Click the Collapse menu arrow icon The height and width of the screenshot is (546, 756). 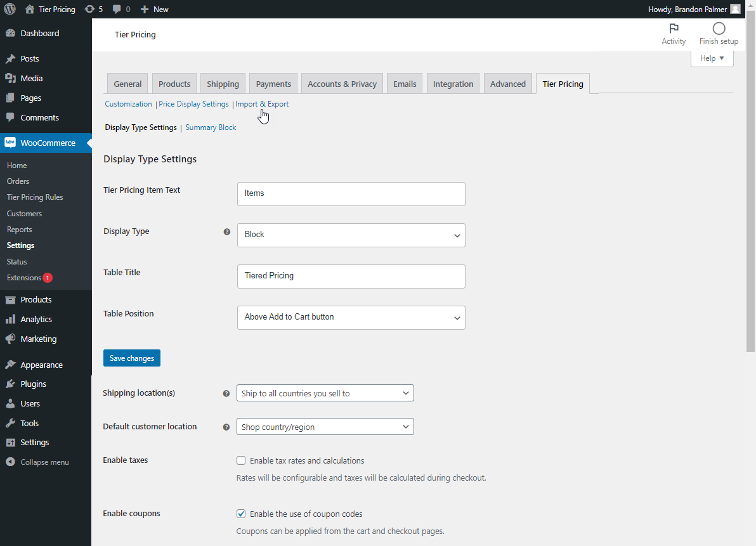tap(10, 462)
